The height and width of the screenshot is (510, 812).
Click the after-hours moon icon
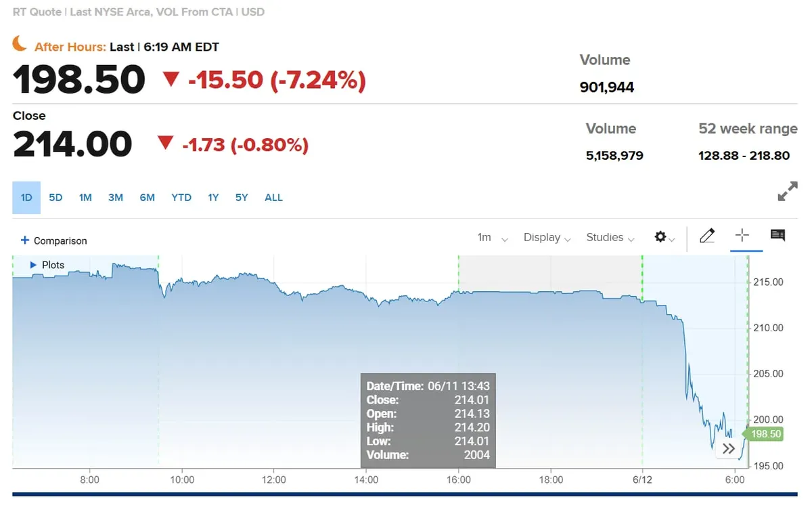click(x=20, y=45)
